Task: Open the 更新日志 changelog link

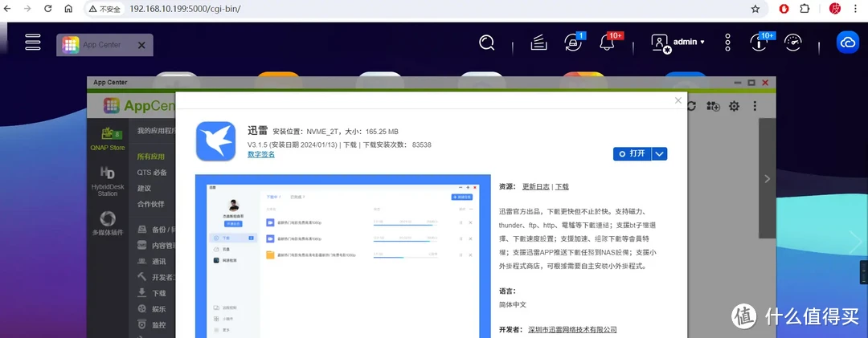Action: (x=536, y=187)
